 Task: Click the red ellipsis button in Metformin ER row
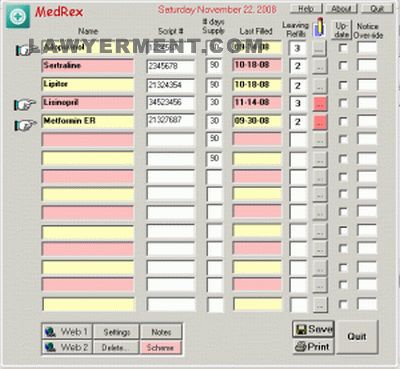[x=320, y=122]
